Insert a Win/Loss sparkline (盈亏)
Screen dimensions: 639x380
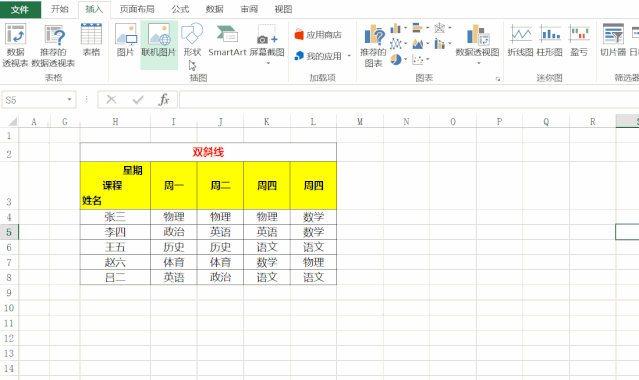click(579, 40)
